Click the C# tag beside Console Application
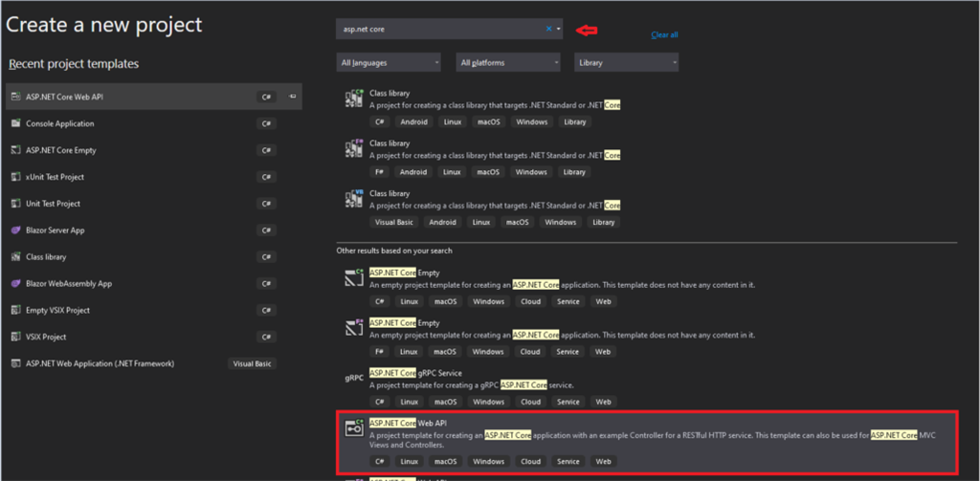 coord(266,123)
